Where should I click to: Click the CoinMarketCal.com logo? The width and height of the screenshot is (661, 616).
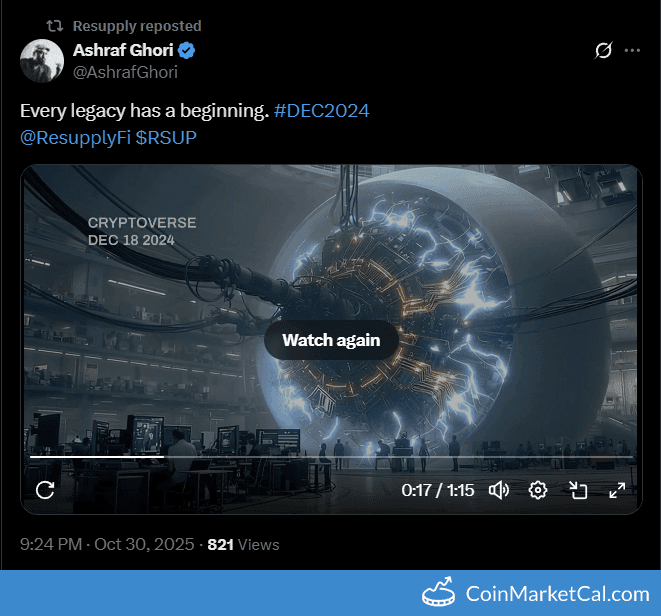pos(536,593)
